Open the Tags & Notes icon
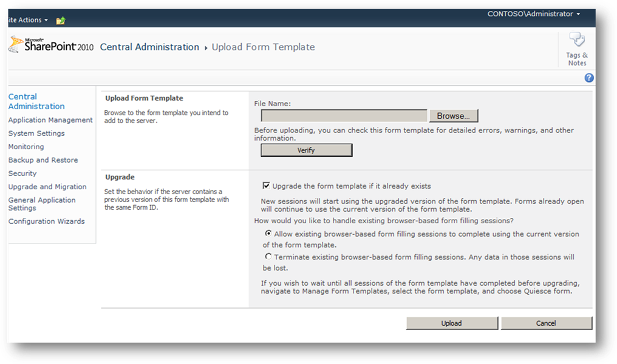 point(576,49)
